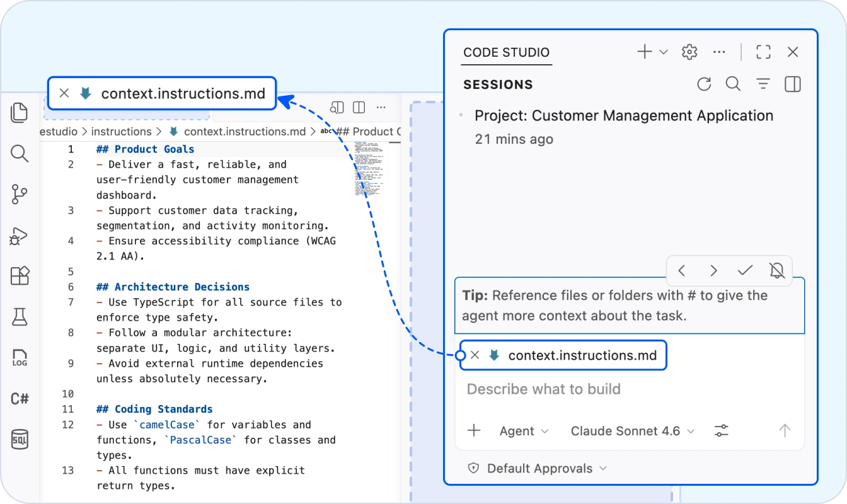847x504 pixels.
Task: Select the context.instructions.md editor tab
Action: 162,93
